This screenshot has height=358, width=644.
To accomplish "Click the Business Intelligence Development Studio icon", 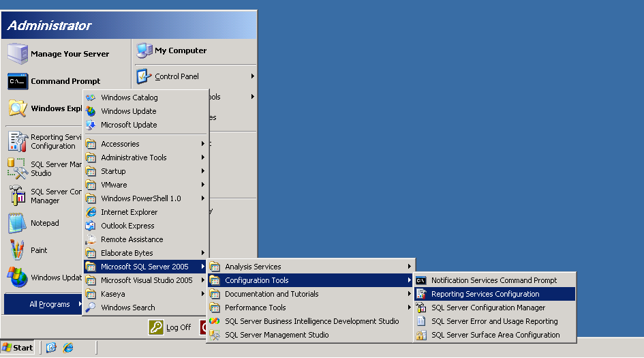I will (x=215, y=321).
